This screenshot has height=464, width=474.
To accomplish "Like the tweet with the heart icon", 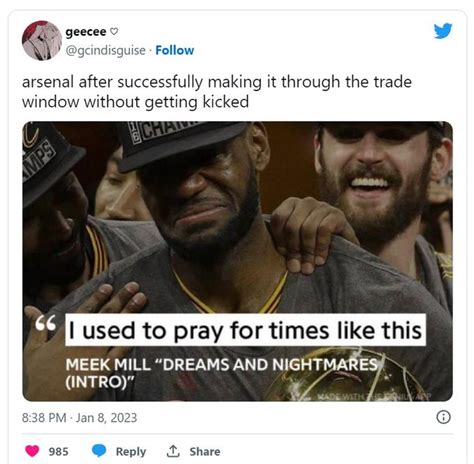I will 32,451.
